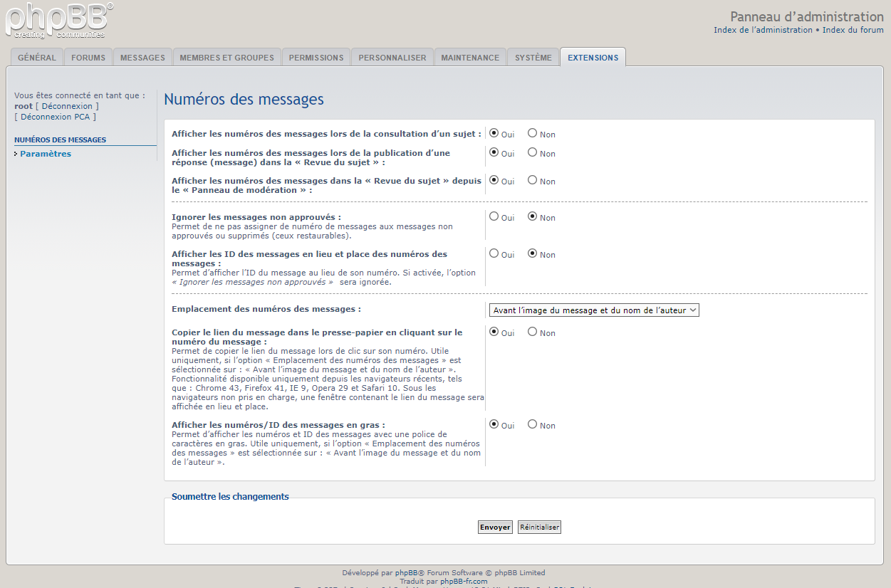Select Non for displaying numbers in bold
The height and width of the screenshot is (588, 891).
[532, 424]
